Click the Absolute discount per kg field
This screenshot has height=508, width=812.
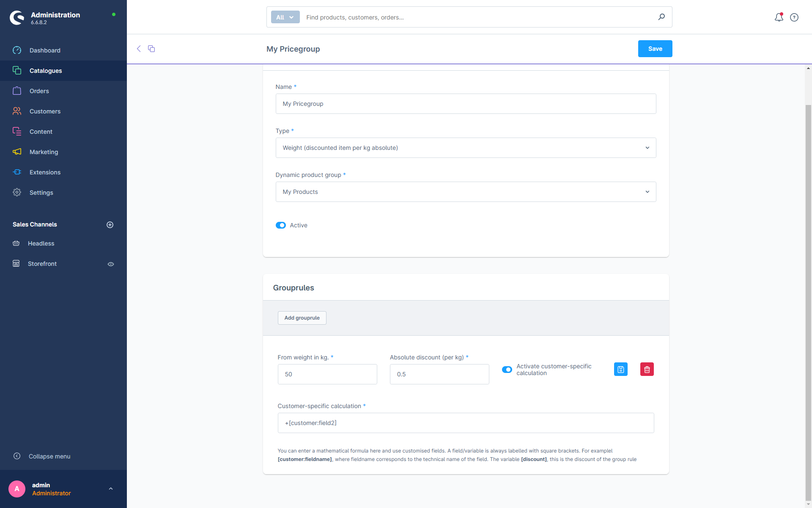point(439,374)
